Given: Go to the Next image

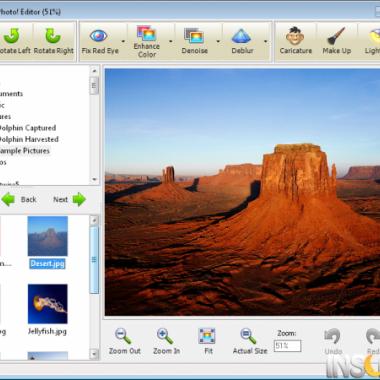Looking at the screenshot, I should [70, 199].
